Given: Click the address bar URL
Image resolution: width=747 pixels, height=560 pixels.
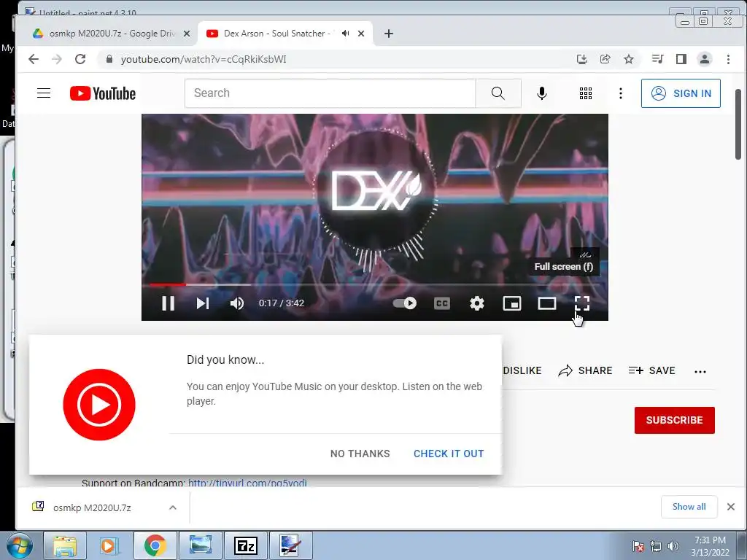Looking at the screenshot, I should [x=204, y=59].
